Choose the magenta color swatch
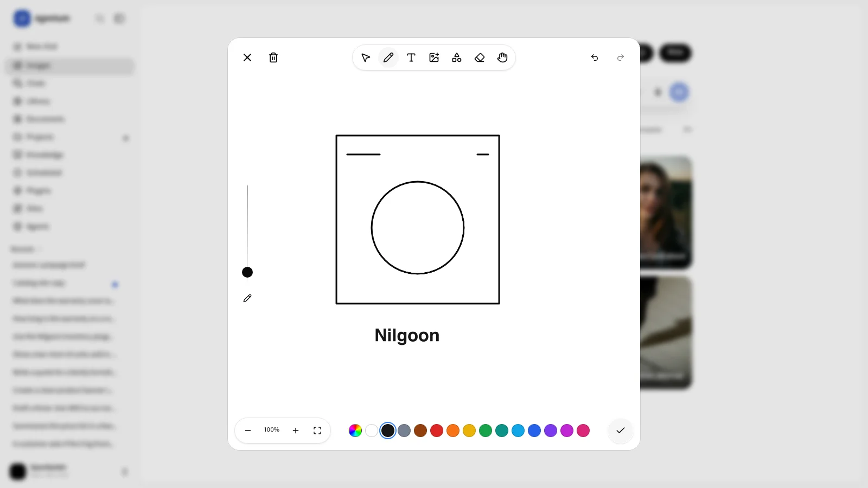The width and height of the screenshot is (868, 488). point(567,431)
